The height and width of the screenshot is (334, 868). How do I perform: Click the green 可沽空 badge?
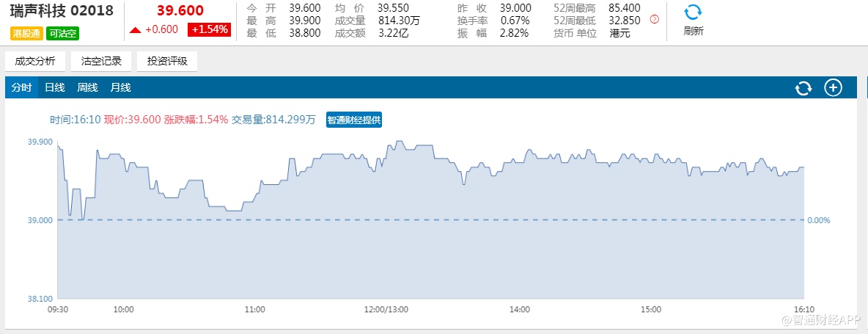click(x=62, y=33)
